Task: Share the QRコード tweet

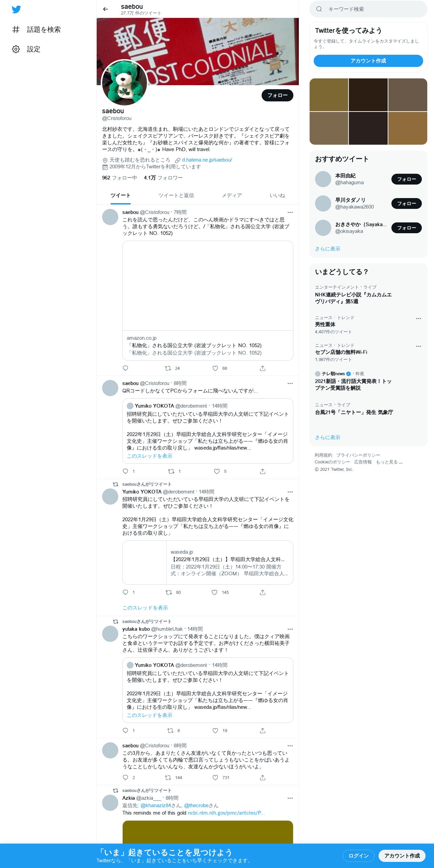Action: 263,471
